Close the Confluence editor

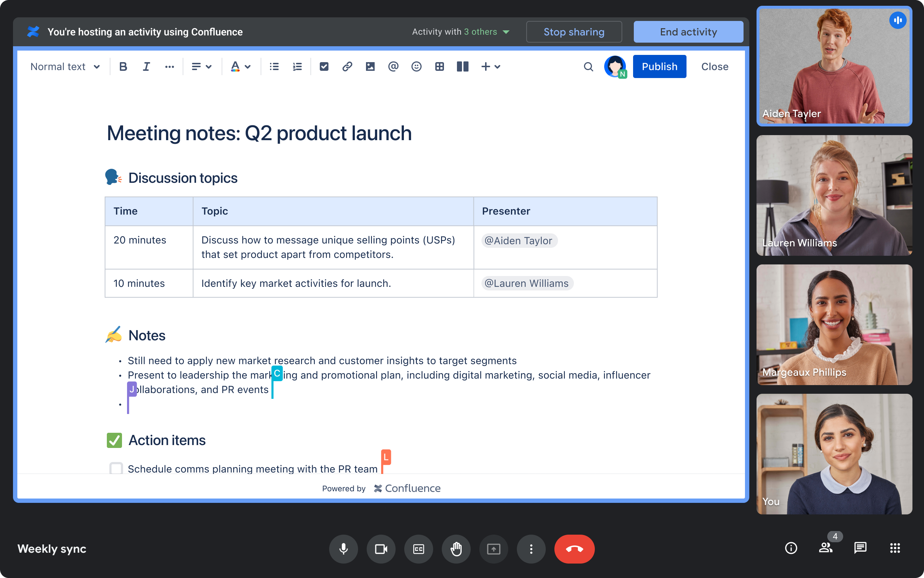(x=715, y=66)
